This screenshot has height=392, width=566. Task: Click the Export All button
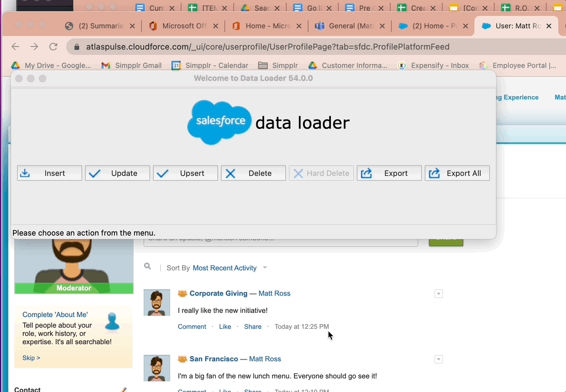pos(457,173)
